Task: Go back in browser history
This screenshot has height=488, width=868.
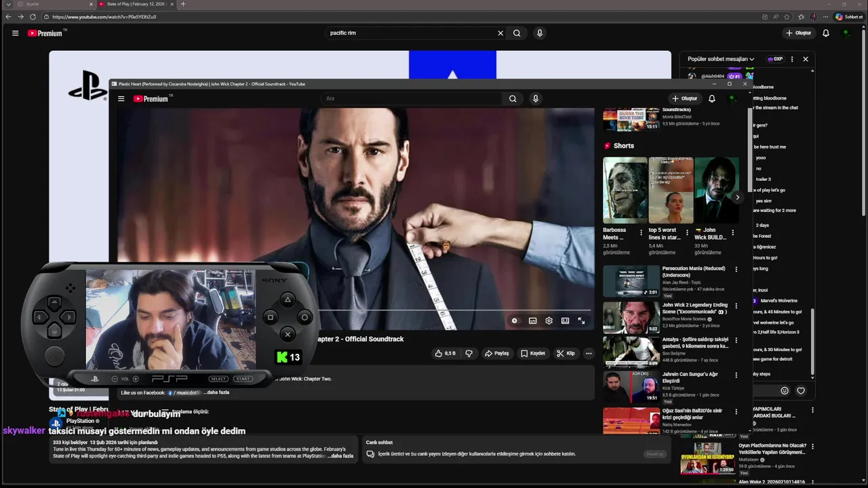Action: pyautogui.click(x=8, y=16)
